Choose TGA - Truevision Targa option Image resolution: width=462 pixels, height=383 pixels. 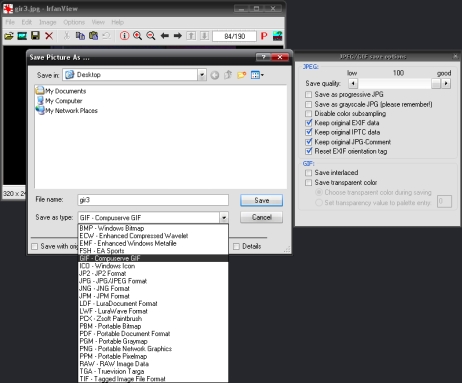click(x=153, y=371)
